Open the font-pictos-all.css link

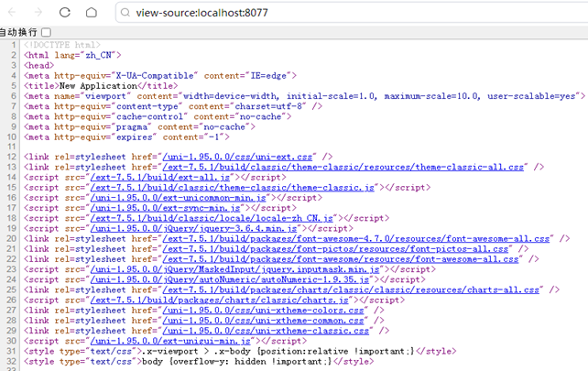(335, 249)
